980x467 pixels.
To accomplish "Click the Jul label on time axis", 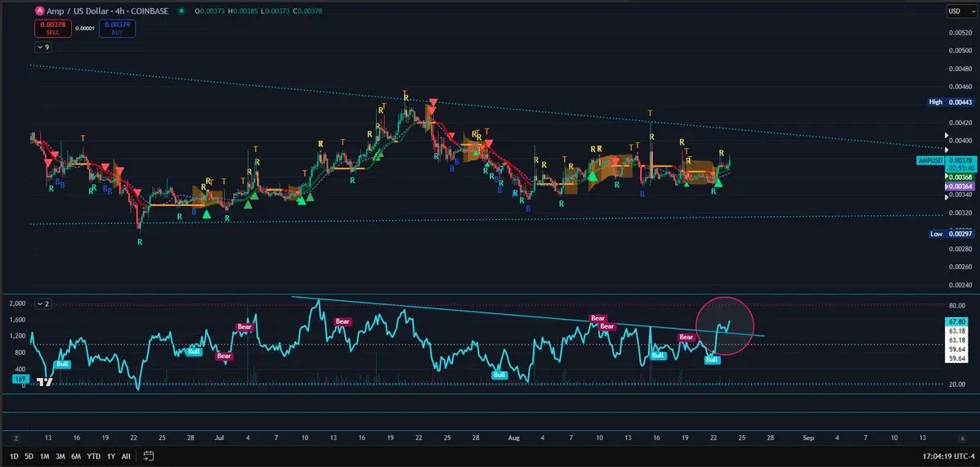I will (x=219, y=438).
